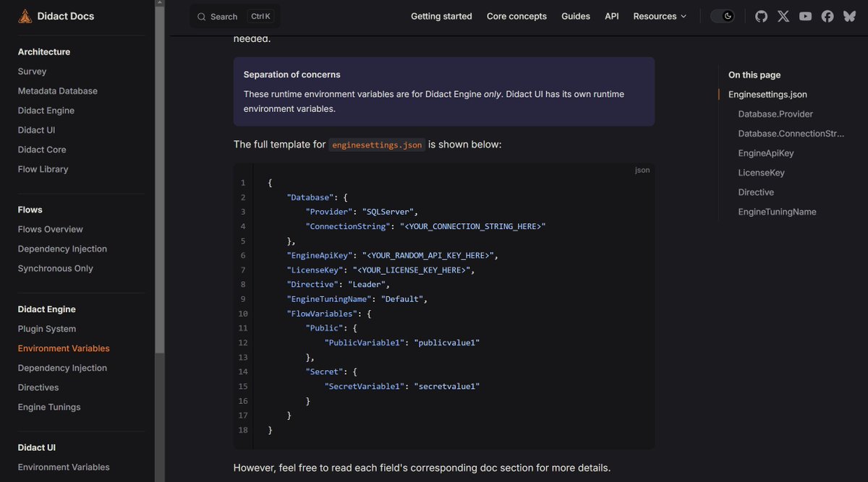The height and width of the screenshot is (482, 868).
Task: Open the Core concepts nav item
Action: click(x=516, y=16)
